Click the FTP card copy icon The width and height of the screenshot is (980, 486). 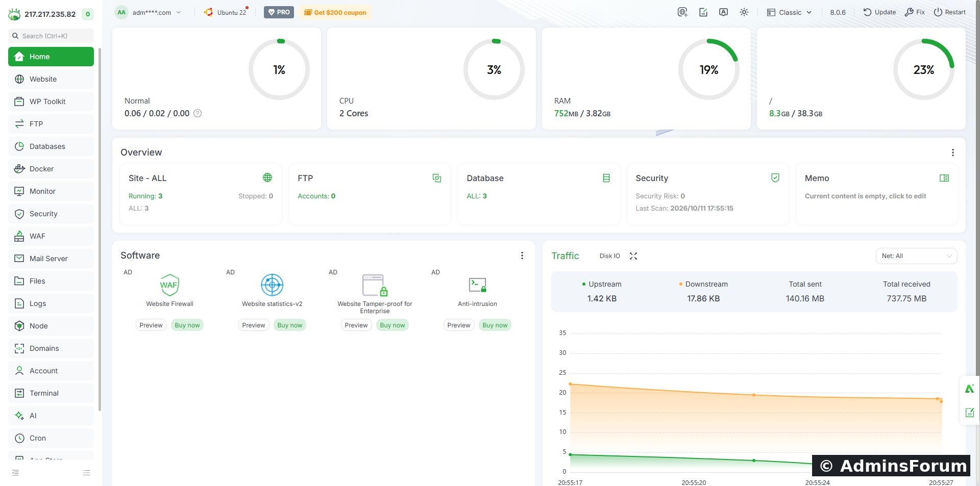437,178
